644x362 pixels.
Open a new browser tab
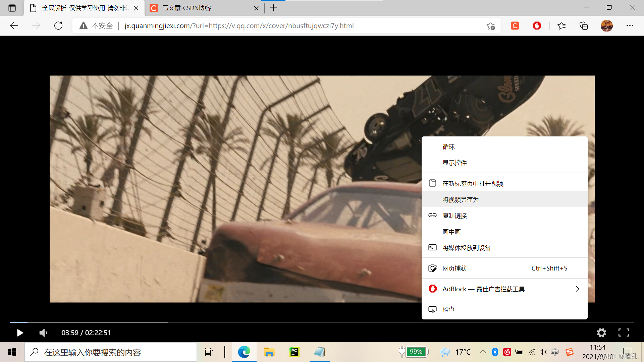pyautogui.click(x=274, y=8)
